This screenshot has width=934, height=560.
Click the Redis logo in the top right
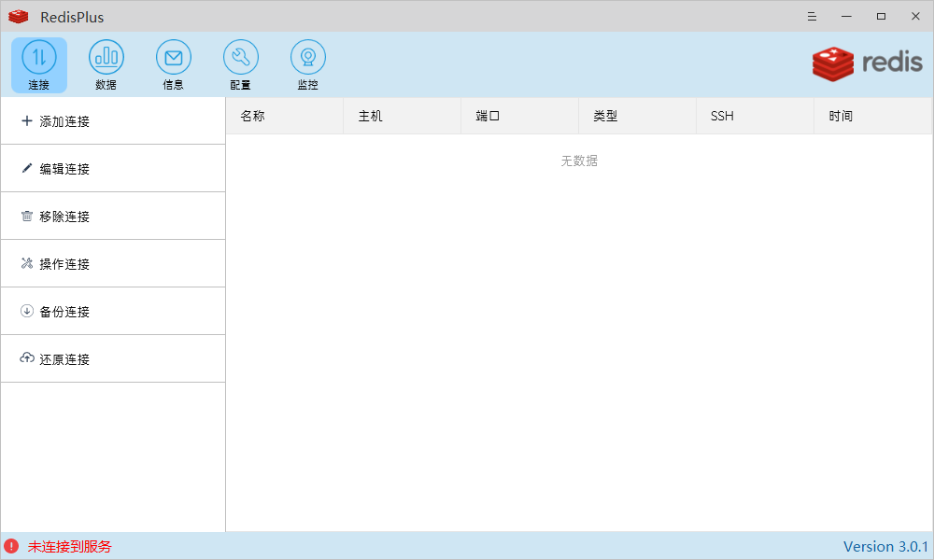coord(866,64)
